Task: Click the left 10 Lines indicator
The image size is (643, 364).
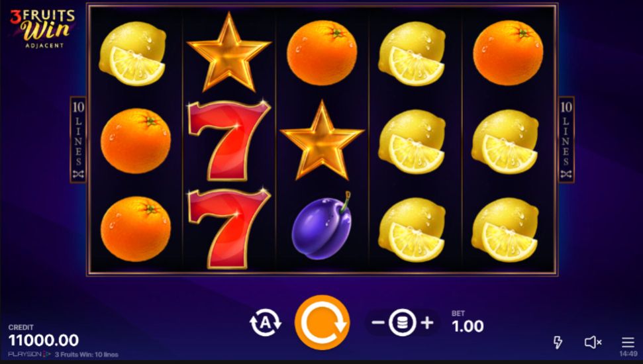Action: point(78,140)
